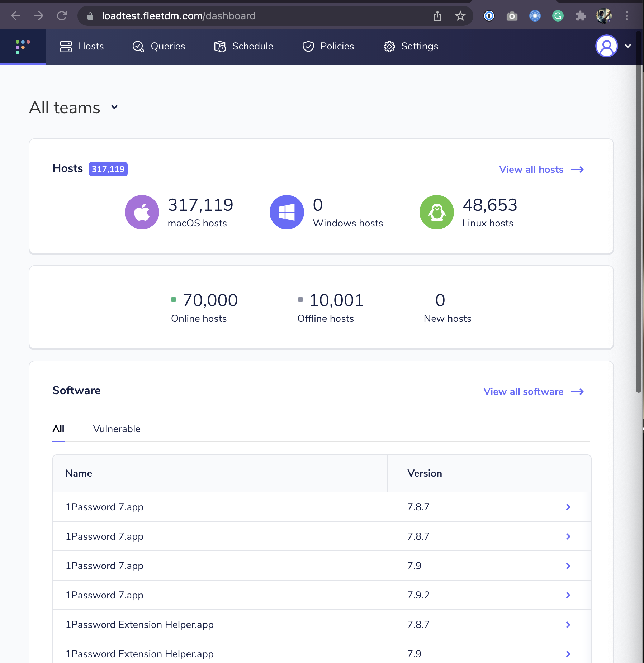Click the browser address bar
The width and height of the screenshot is (644, 663).
(179, 16)
